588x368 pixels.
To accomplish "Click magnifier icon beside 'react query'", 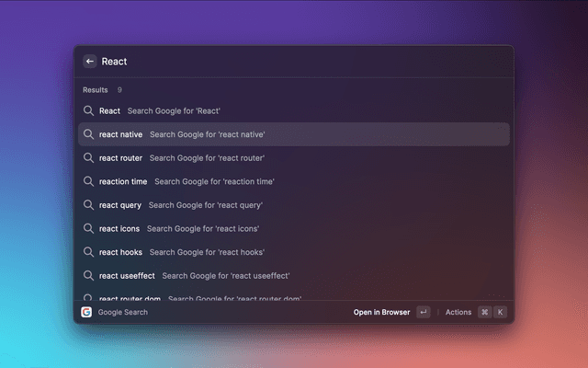I will tap(89, 205).
